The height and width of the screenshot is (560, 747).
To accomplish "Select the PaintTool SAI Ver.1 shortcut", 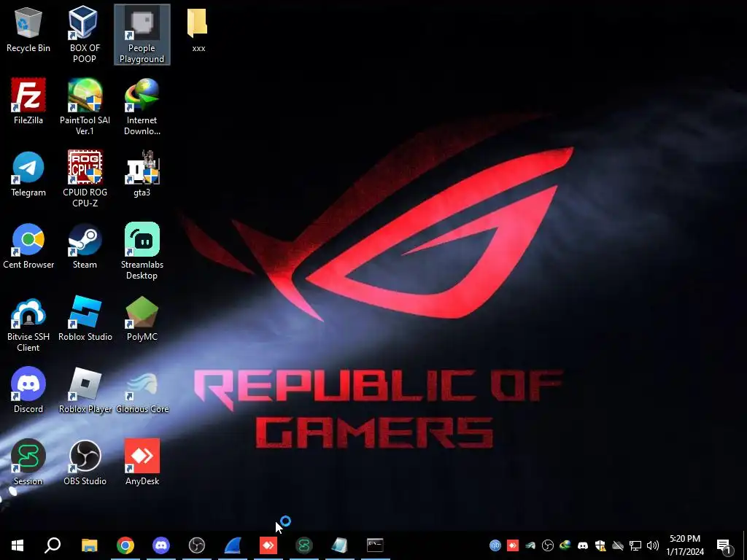I will 85,106.
